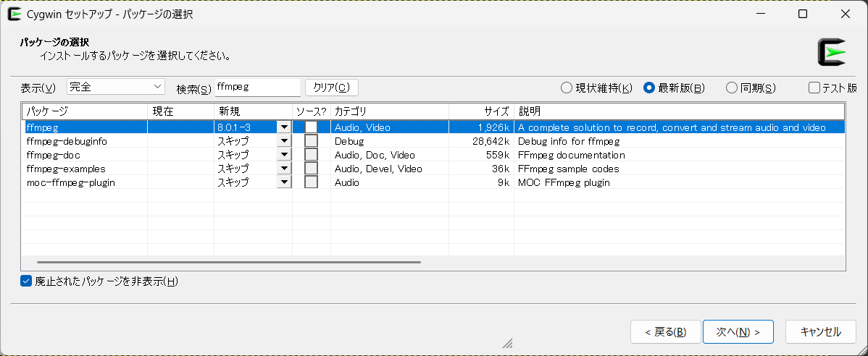
Task: Click the クリア button
Action: (332, 88)
